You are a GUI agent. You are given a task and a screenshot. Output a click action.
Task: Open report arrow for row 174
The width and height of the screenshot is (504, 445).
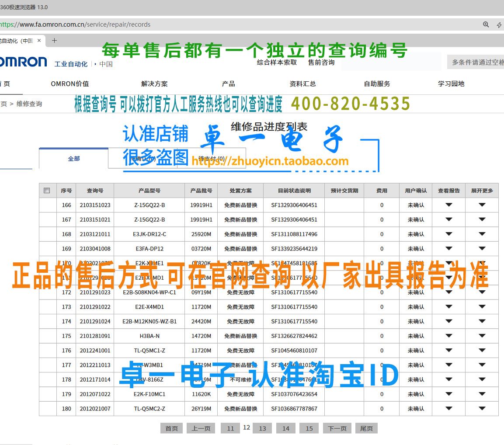(x=449, y=321)
